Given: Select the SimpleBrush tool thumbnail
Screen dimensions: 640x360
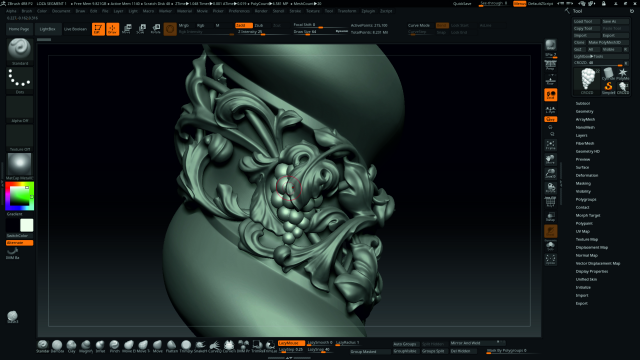Looking at the screenshot, I should [x=608, y=87].
